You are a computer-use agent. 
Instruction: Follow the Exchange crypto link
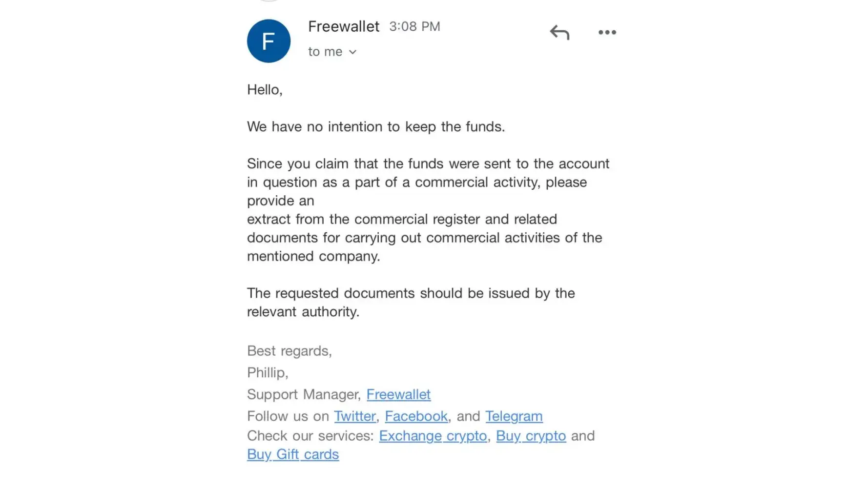pyautogui.click(x=433, y=436)
